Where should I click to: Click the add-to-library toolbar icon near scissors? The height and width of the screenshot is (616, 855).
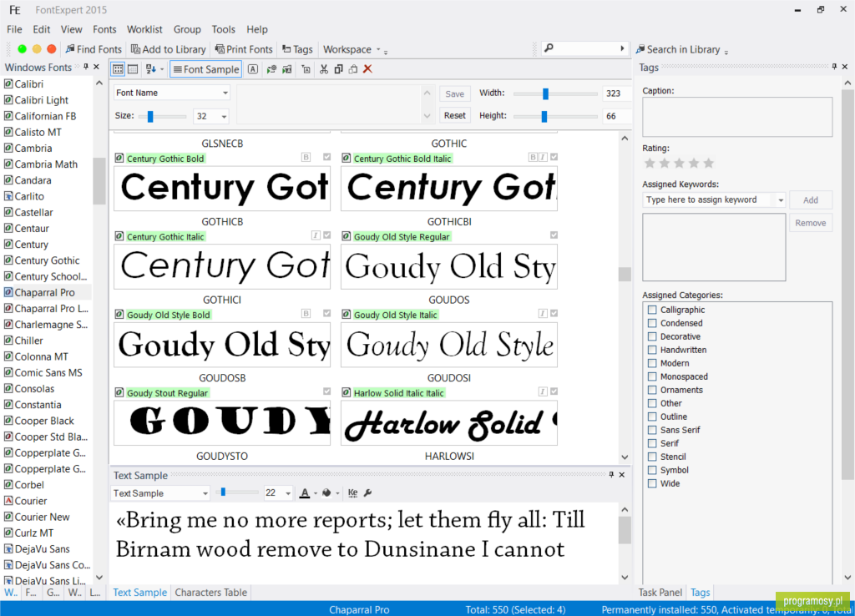point(306,69)
